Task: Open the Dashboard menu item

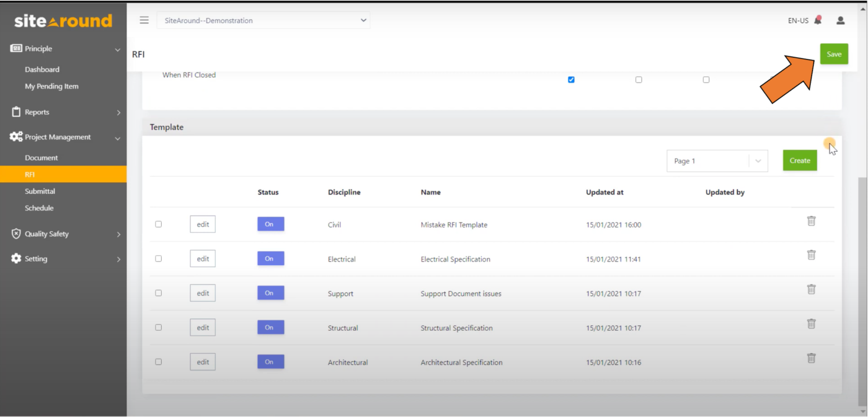Action: point(42,69)
